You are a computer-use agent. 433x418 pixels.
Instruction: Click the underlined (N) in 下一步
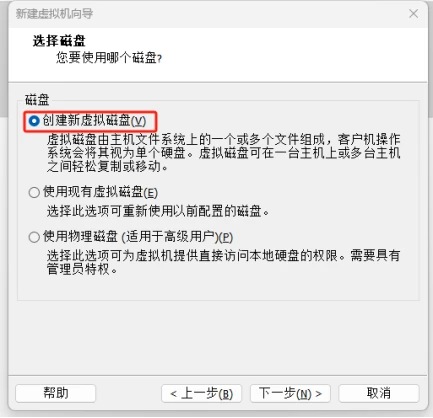point(303,394)
